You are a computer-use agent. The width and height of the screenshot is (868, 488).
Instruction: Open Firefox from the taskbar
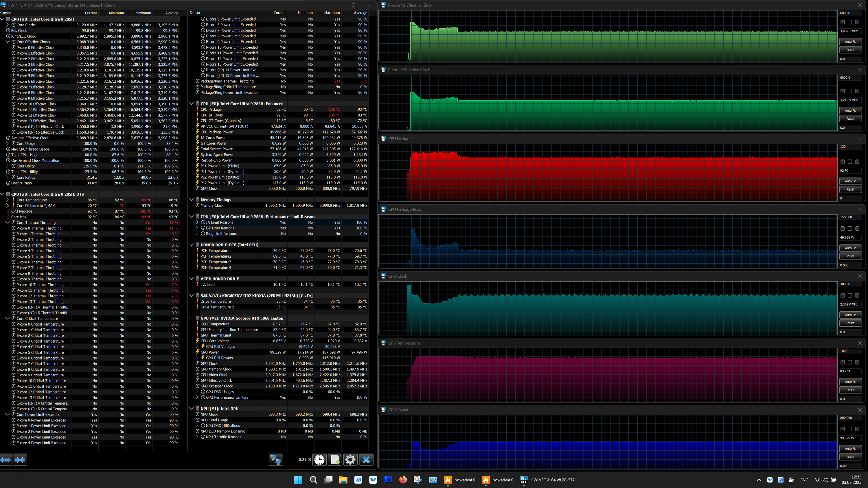403,480
